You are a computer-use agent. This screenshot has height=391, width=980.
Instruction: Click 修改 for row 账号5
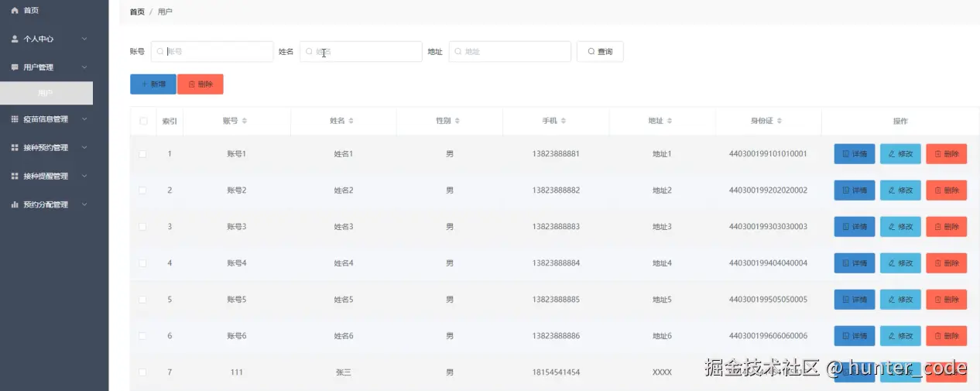900,300
